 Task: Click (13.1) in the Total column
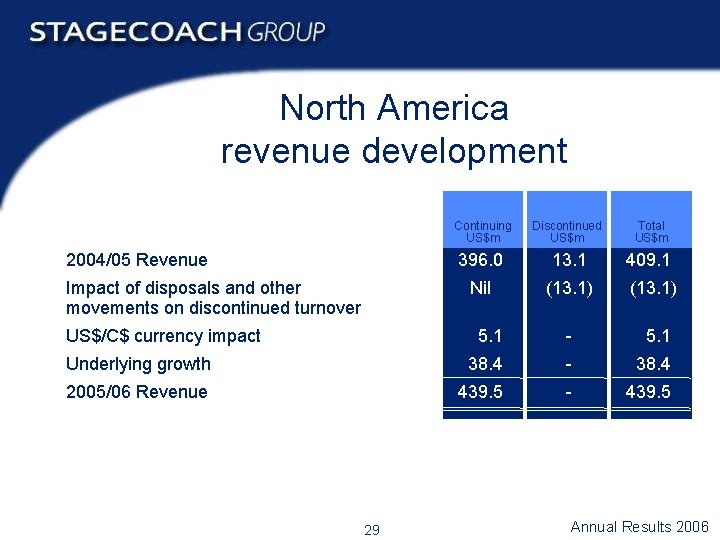653,288
